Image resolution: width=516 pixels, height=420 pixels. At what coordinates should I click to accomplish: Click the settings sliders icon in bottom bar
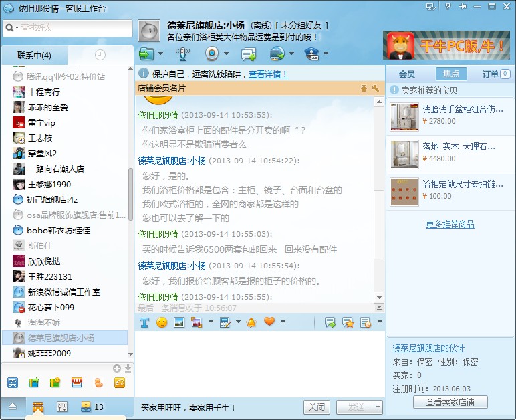point(62,407)
